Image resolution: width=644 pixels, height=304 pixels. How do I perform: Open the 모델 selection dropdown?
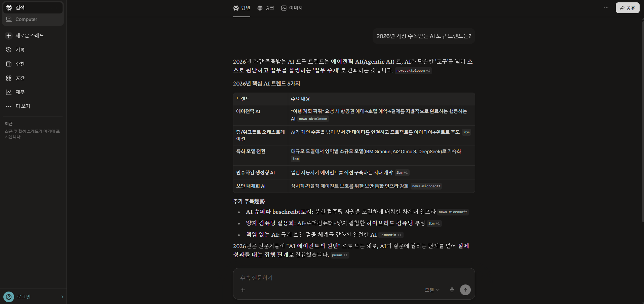[x=432, y=290]
